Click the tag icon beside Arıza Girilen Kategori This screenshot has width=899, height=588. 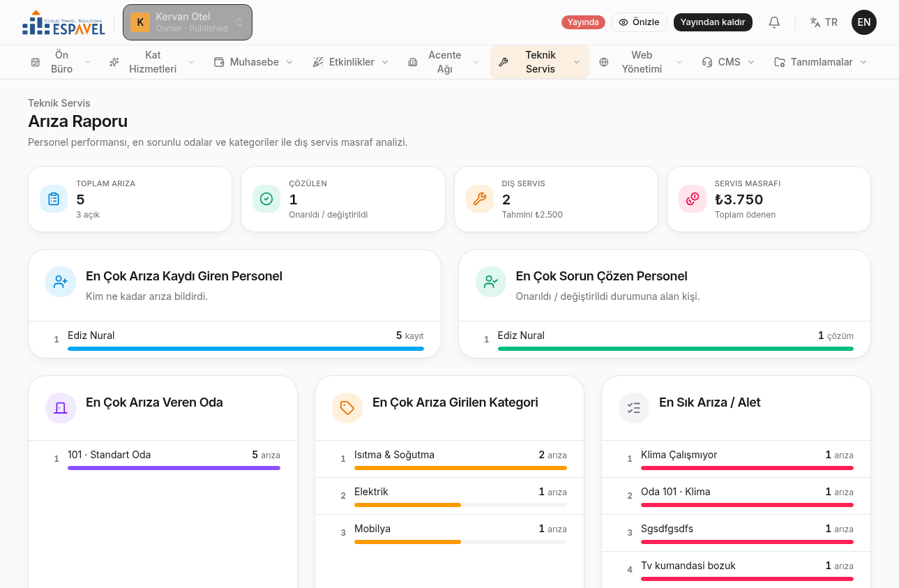click(x=347, y=408)
